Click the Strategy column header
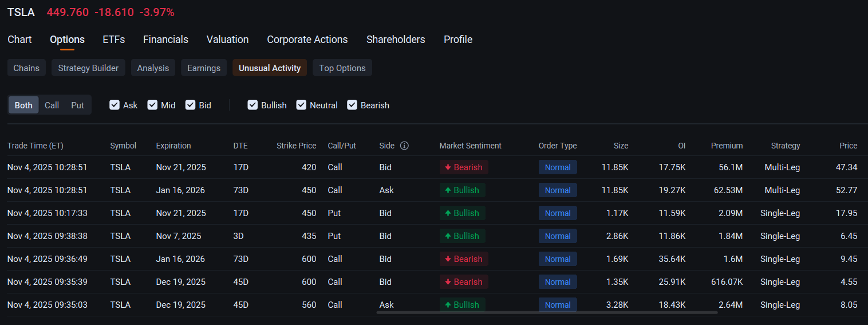The width and height of the screenshot is (868, 325). (x=786, y=146)
